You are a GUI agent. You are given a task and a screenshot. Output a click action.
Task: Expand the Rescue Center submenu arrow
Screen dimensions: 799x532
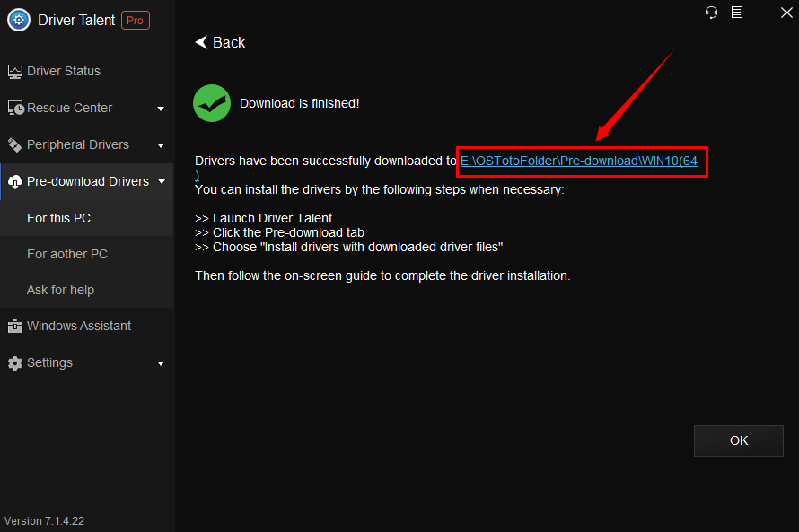pyautogui.click(x=161, y=109)
